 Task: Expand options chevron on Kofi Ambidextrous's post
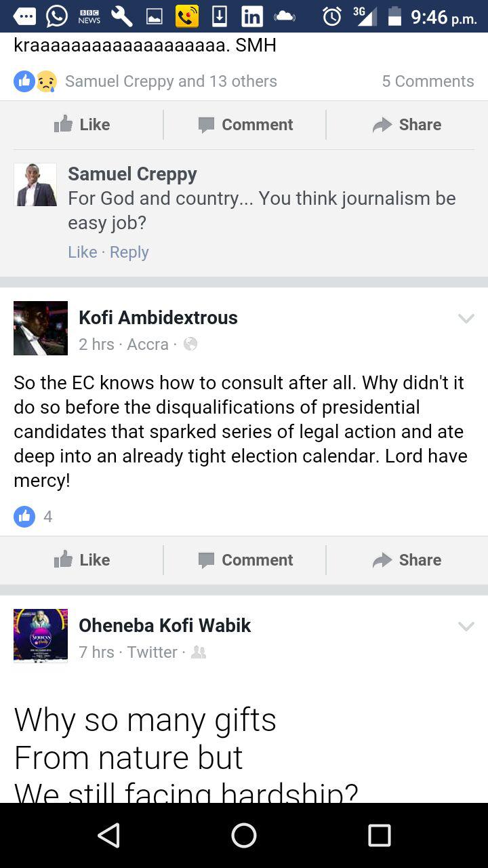pos(466,318)
